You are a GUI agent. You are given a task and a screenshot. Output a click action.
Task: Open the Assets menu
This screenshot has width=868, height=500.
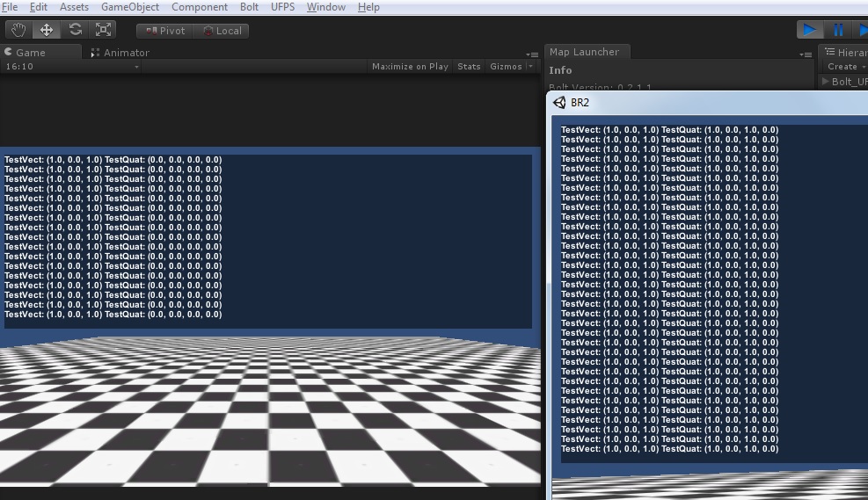pyautogui.click(x=74, y=7)
